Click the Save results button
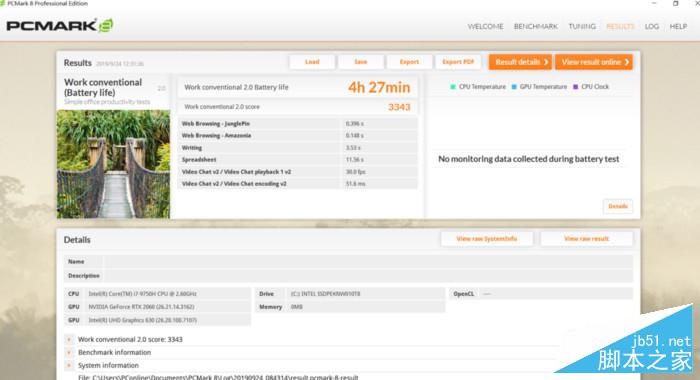700x380 pixels. [x=361, y=62]
